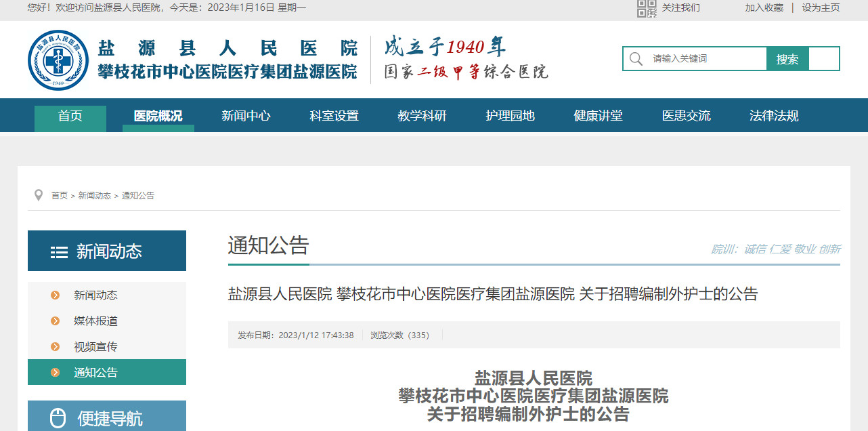Click the welcome text with date 2023年1月16日
868x431 pixels.
[x=167, y=7]
